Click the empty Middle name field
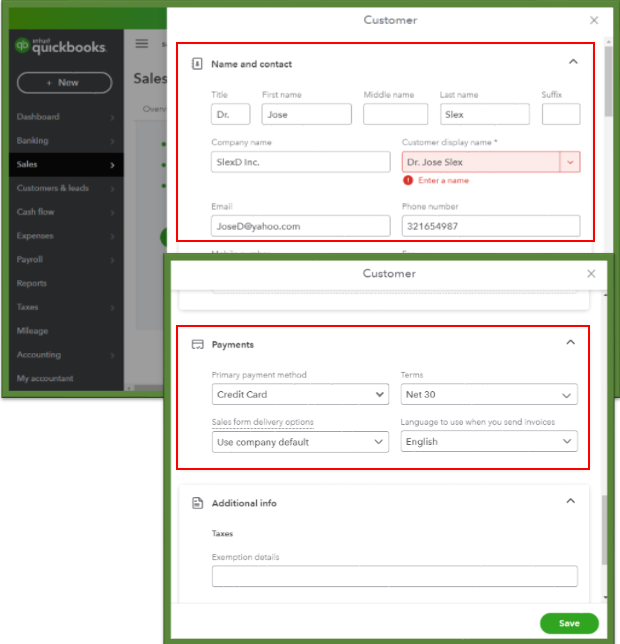This screenshot has width=620, height=644. click(395, 114)
